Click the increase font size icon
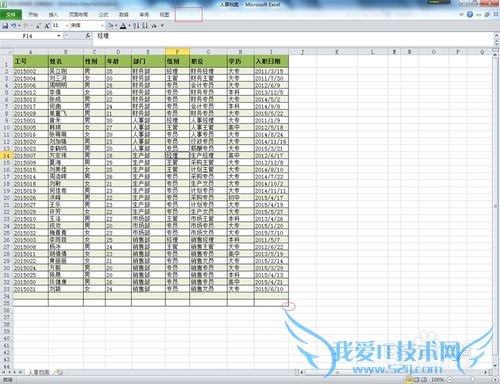The image size is (500, 384). [47, 26]
